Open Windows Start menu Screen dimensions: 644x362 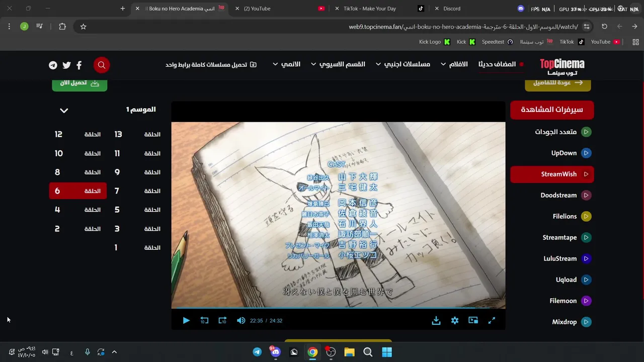click(386, 352)
